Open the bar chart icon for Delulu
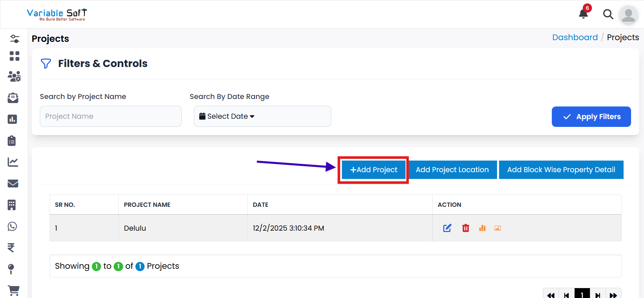The width and height of the screenshot is (644, 298). click(x=482, y=228)
